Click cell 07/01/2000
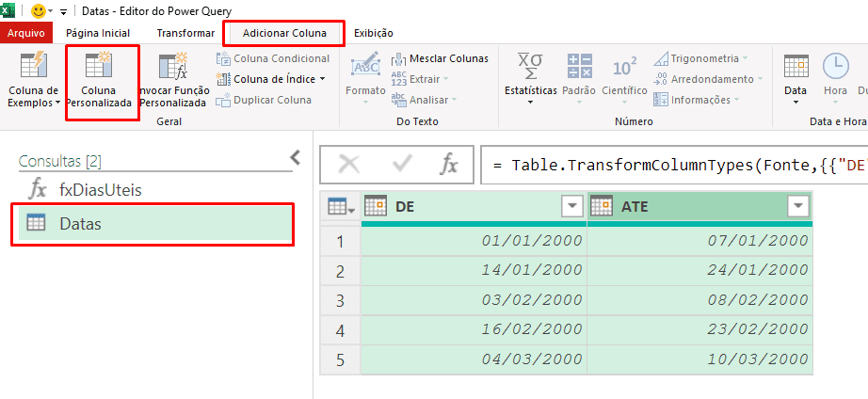 [700, 241]
